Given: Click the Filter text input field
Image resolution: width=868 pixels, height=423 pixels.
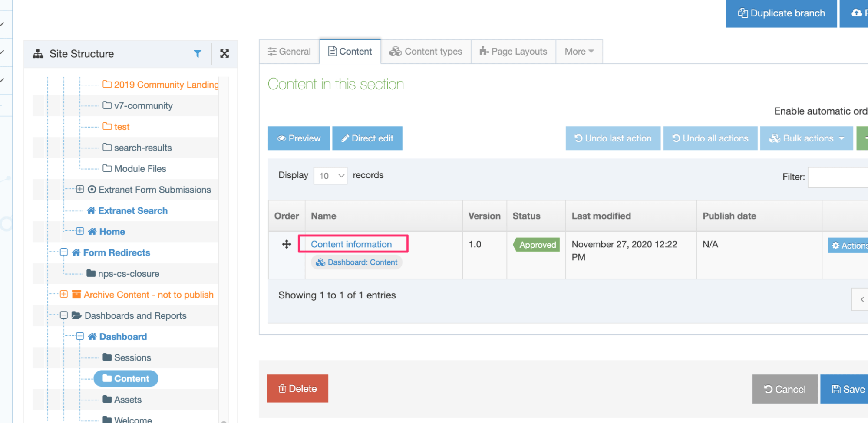Looking at the screenshot, I should pyautogui.click(x=838, y=177).
